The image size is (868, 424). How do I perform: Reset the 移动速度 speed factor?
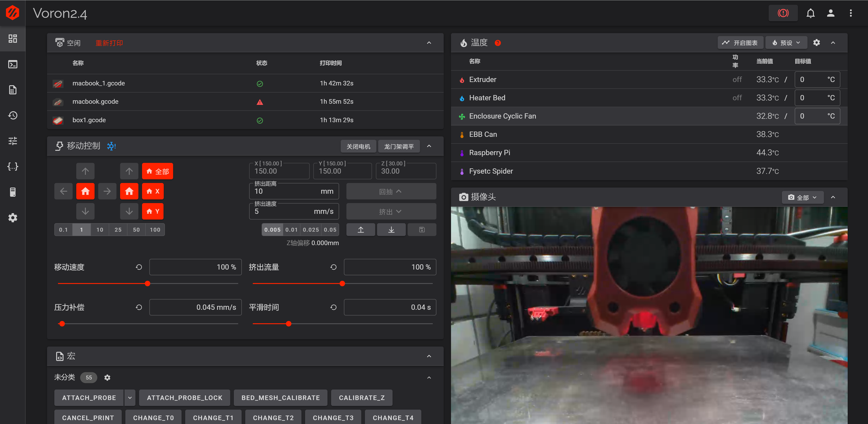(139, 267)
